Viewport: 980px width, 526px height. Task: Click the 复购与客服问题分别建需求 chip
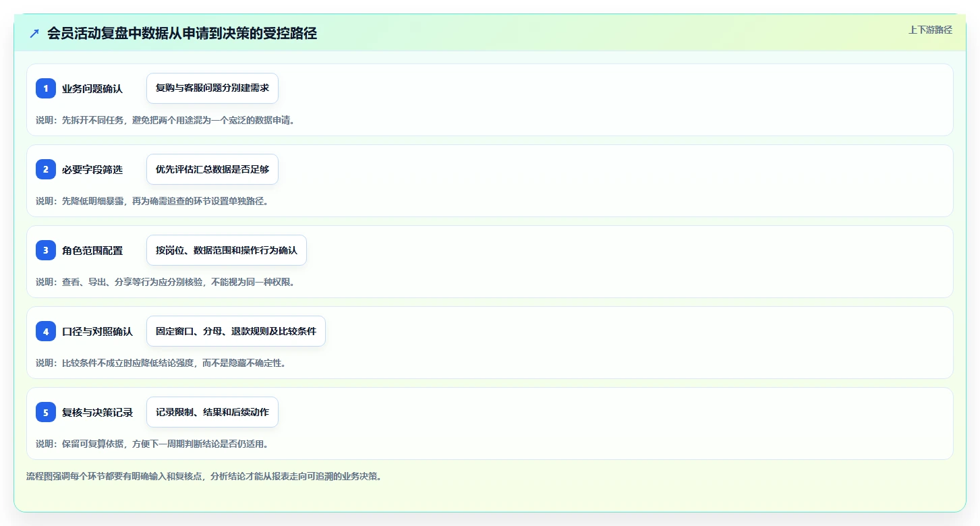(212, 88)
